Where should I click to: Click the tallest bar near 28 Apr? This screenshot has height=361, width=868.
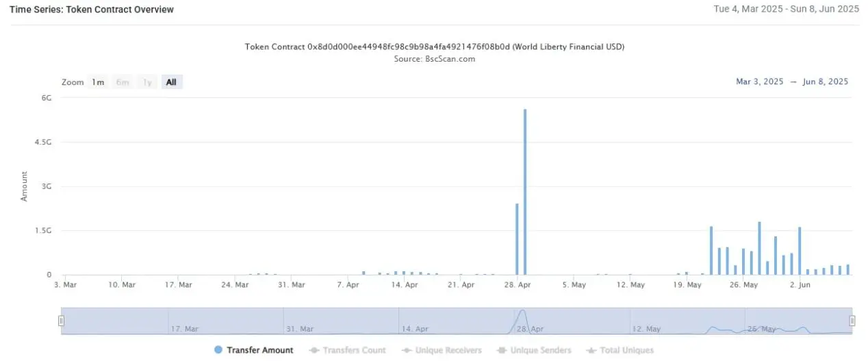pos(525,192)
